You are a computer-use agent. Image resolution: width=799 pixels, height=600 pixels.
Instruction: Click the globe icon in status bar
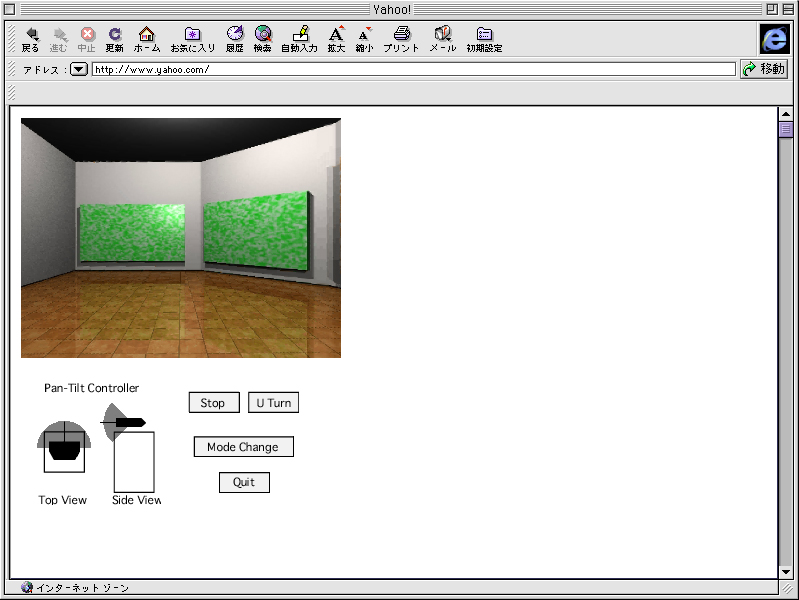click(27, 587)
